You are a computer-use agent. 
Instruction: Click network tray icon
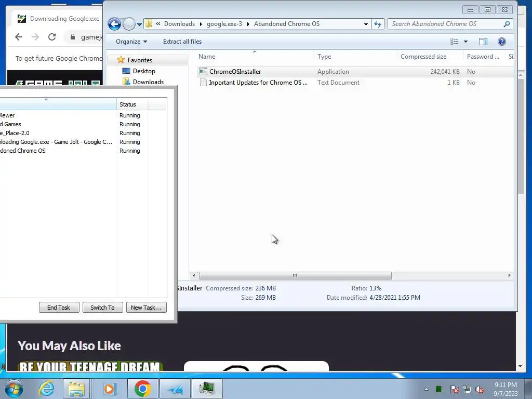coord(467,389)
